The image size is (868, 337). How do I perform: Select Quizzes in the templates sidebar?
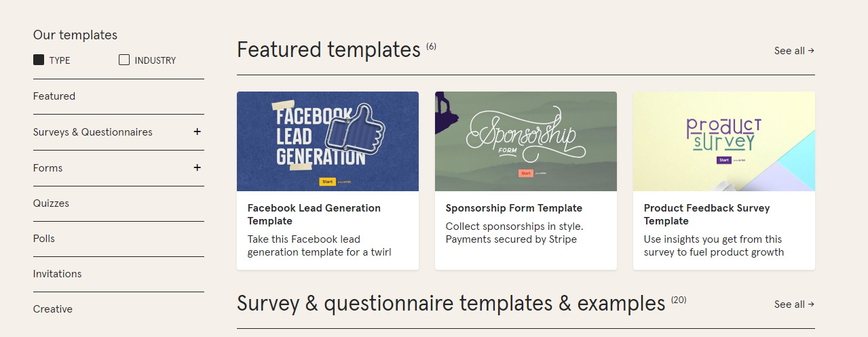click(x=51, y=203)
